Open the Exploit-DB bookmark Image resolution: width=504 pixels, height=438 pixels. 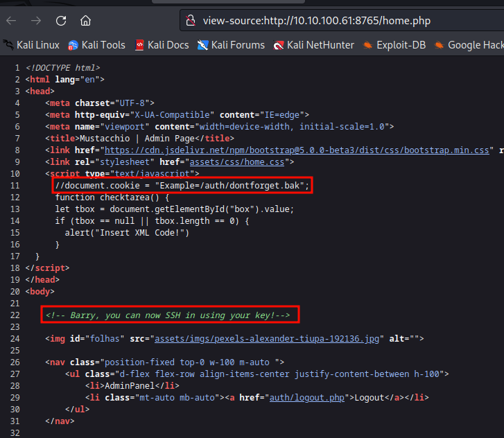coord(394,45)
